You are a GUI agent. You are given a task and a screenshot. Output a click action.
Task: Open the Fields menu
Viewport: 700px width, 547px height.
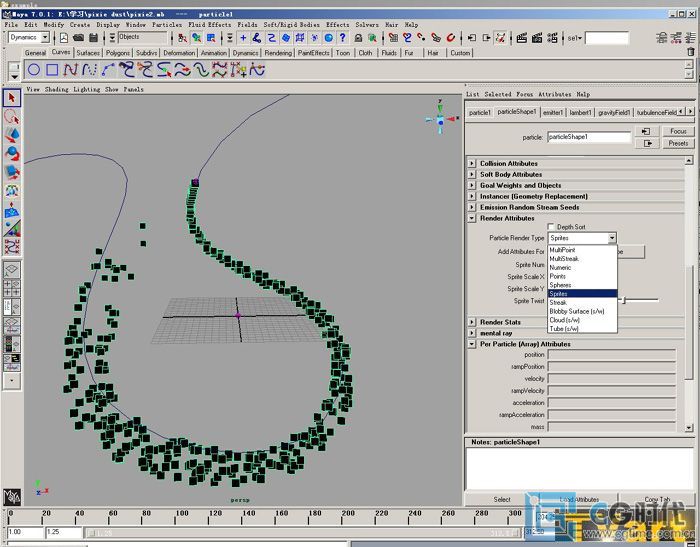247,25
